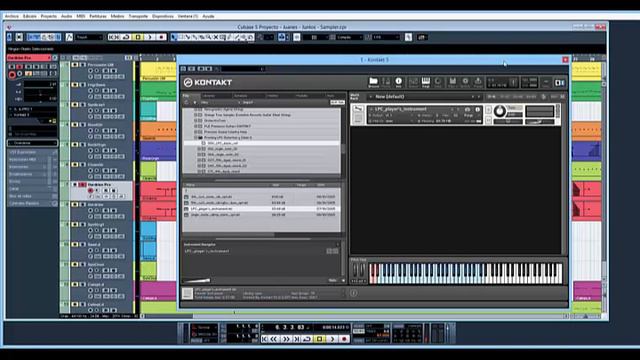The height and width of the screenshot is (360, 640).
Task: Solo the Percusión LMI track
Action: [x=82, y=64]
